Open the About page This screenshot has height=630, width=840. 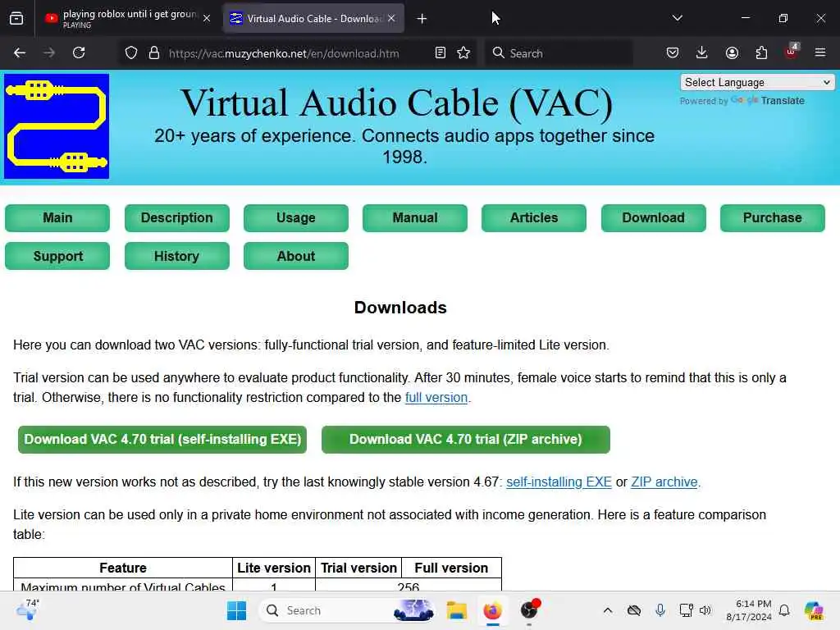pyautogui.click(x=295, y=256)
